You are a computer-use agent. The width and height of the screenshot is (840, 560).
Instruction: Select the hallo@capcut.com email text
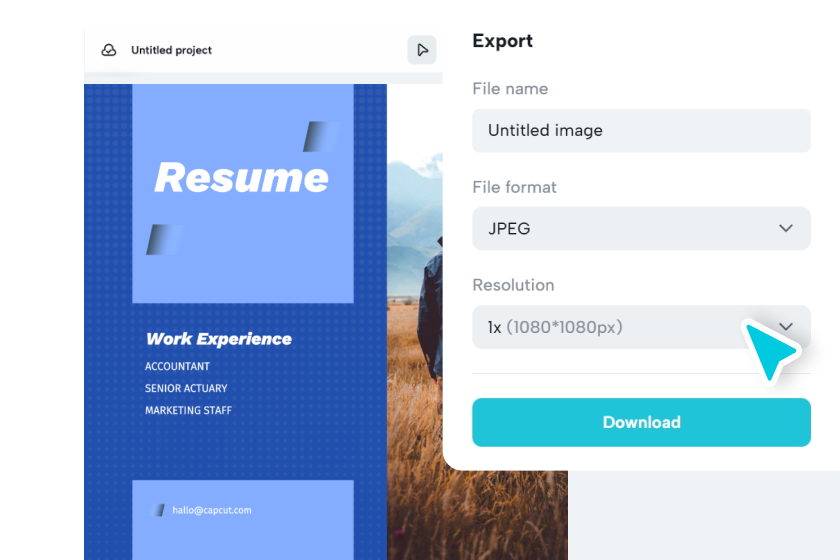[x=212, y=510]
